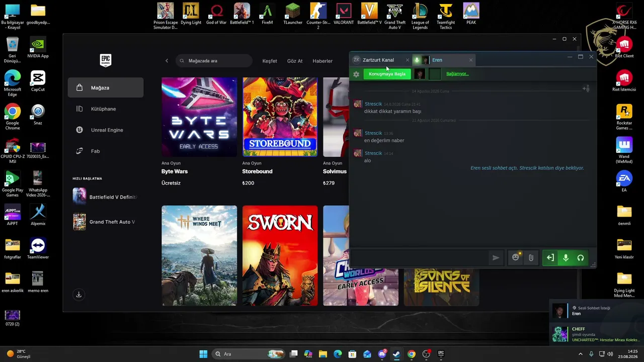Click the green Konuşmaya Başla button
644x362 pixels.
(x=387, y=74)
